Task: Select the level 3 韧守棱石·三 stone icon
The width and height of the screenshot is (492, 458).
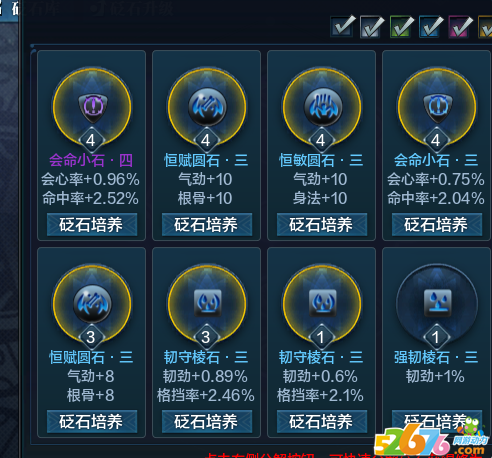Action: tap(207, 304)
